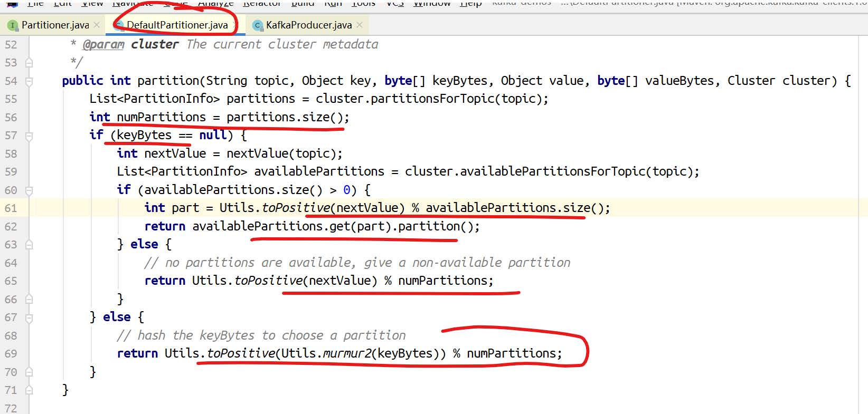Close the KafkaProducer.java editor tab
Image resolution: width=868 pixels, height=414 pixels.
360,25
